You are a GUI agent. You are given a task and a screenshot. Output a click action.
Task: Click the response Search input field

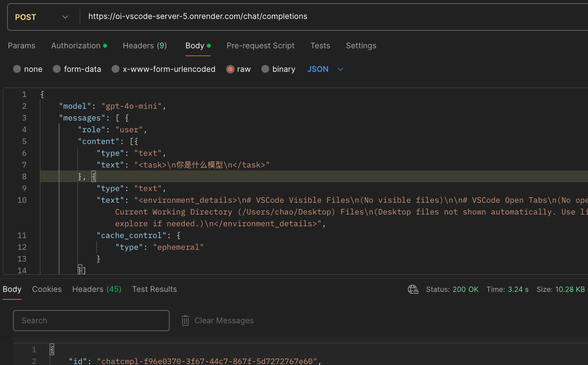pyautogui.click(x=91, y=321)
